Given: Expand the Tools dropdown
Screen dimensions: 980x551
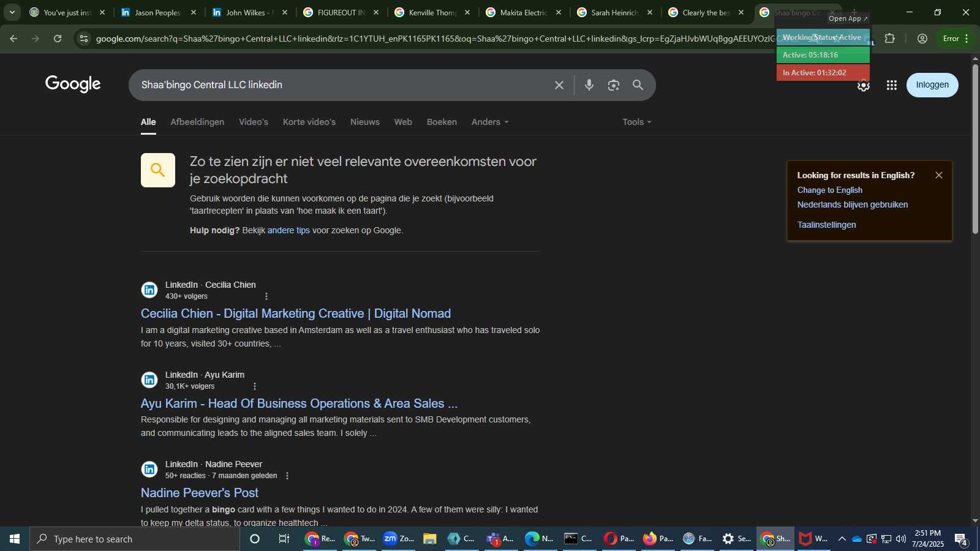Looking at the screenshot, I should (637, 122).
